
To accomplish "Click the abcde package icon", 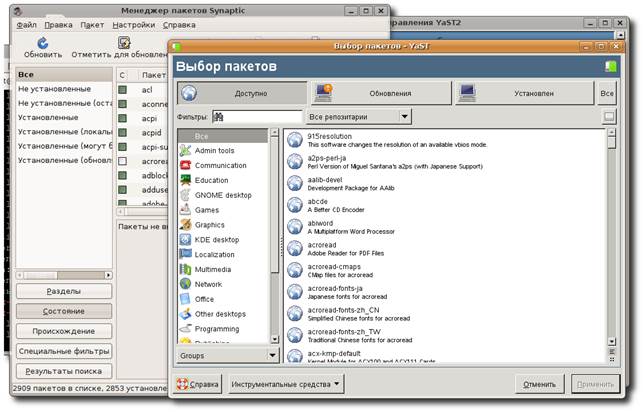I will [294, 205].
